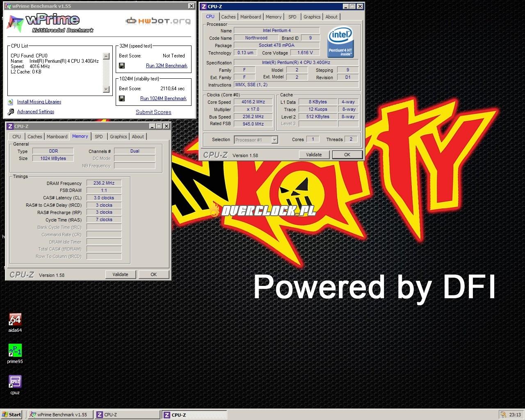Image resolution: width=525 pixels, height=420 pixels.
Task: Click the Multiplier x 17.0 field
Action: point(253,110)
